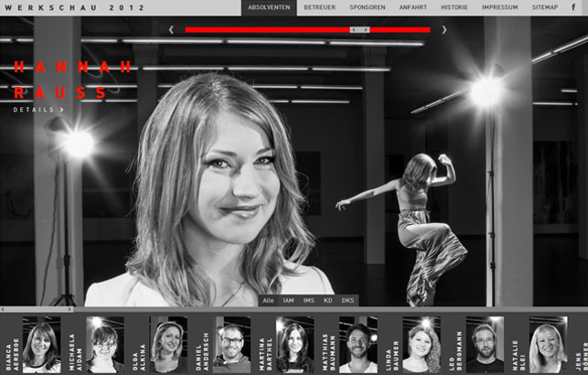Open Leo Bergmann portrait thumbnail
588x375 pixels.
486,345
